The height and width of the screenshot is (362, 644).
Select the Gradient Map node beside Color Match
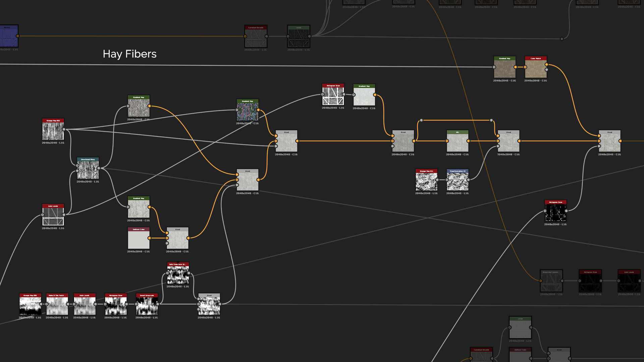point(504,68)
